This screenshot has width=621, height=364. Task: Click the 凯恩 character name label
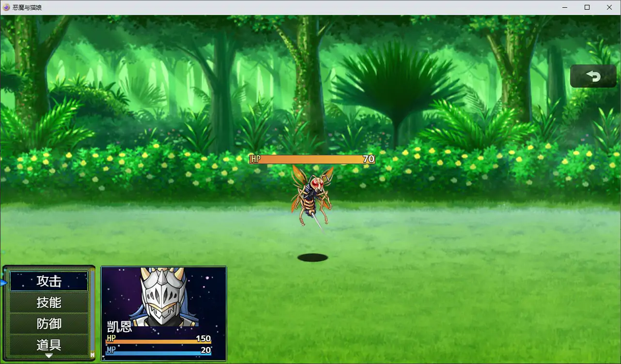pyautogui.click(x=119, y=327)
